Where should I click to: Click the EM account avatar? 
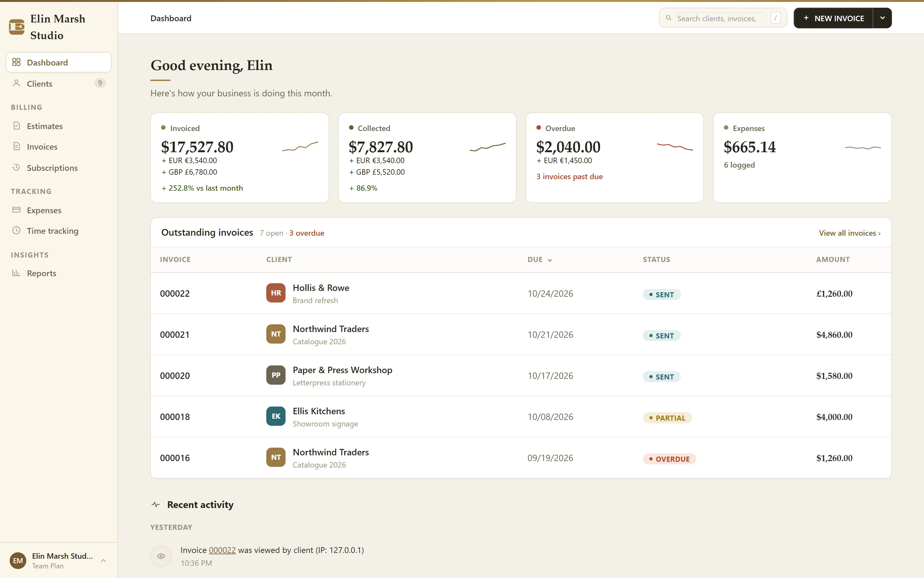point(18,560)
